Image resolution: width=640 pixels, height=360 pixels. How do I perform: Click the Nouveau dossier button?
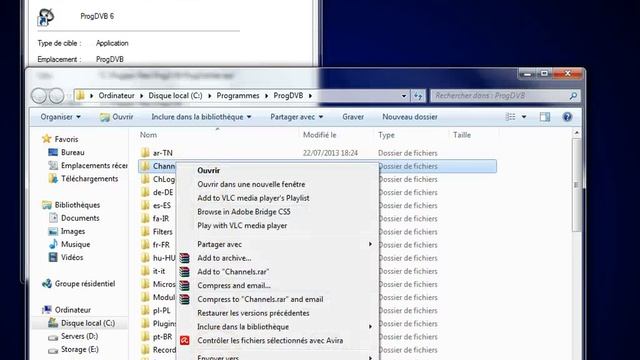410,117
